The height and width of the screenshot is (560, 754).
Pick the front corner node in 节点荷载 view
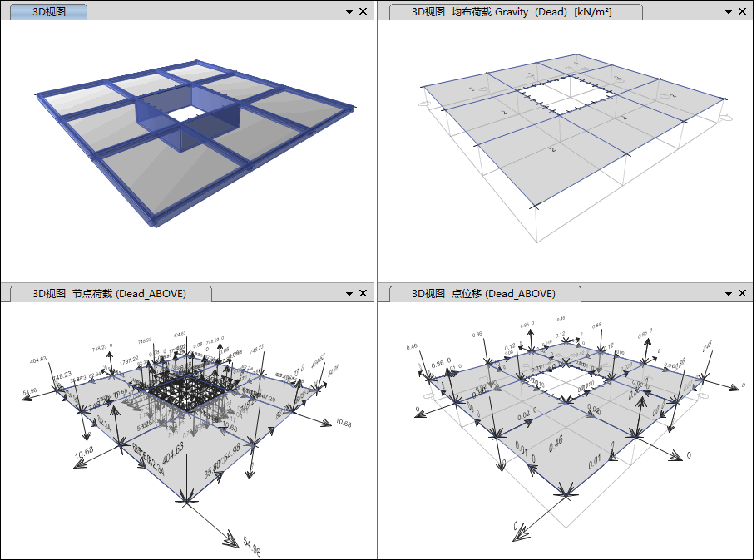coord(187,502)
